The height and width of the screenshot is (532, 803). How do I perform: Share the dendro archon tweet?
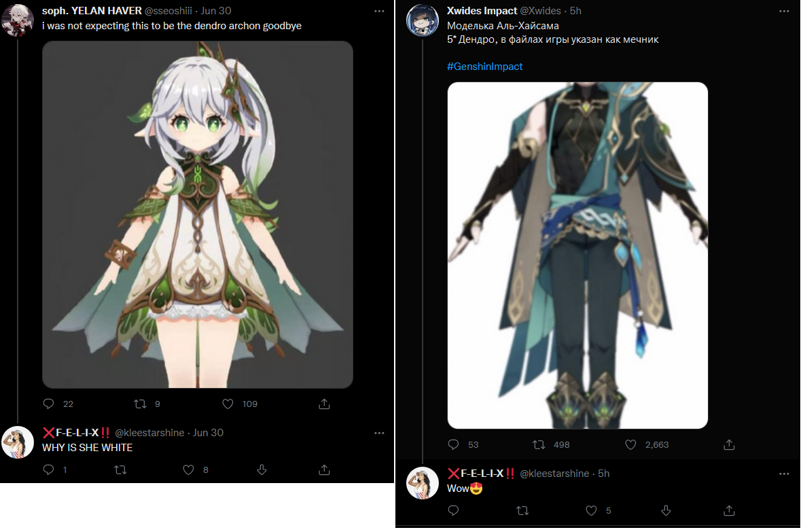tap(324, 404)
